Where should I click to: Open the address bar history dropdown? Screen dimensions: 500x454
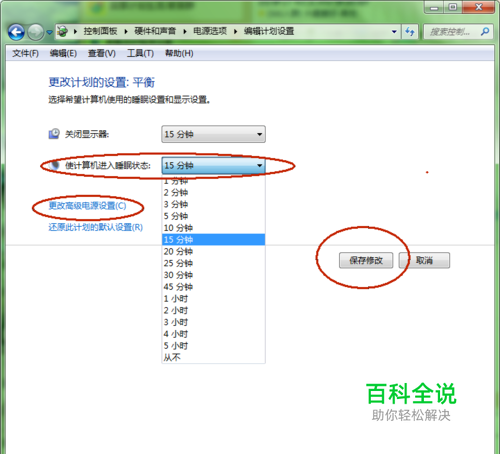point(394,32)
